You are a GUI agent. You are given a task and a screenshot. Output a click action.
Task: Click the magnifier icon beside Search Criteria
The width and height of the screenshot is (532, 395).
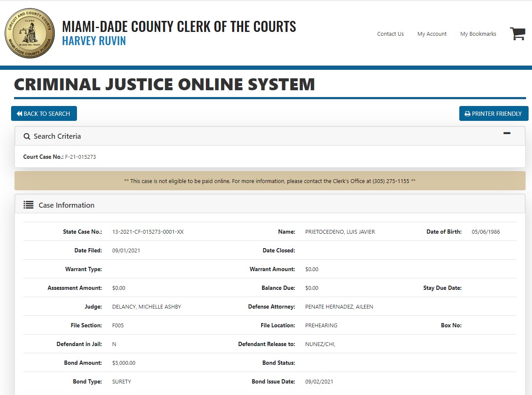27,136
